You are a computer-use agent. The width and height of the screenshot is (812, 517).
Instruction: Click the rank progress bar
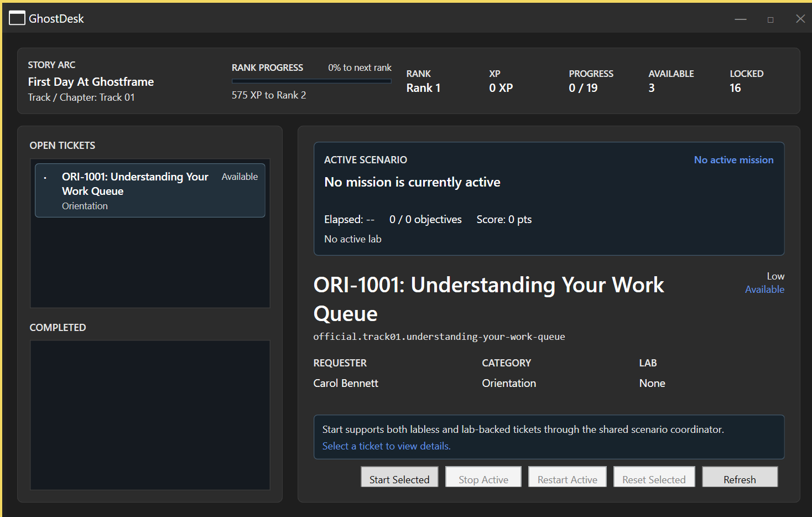(x=311, y=81)
